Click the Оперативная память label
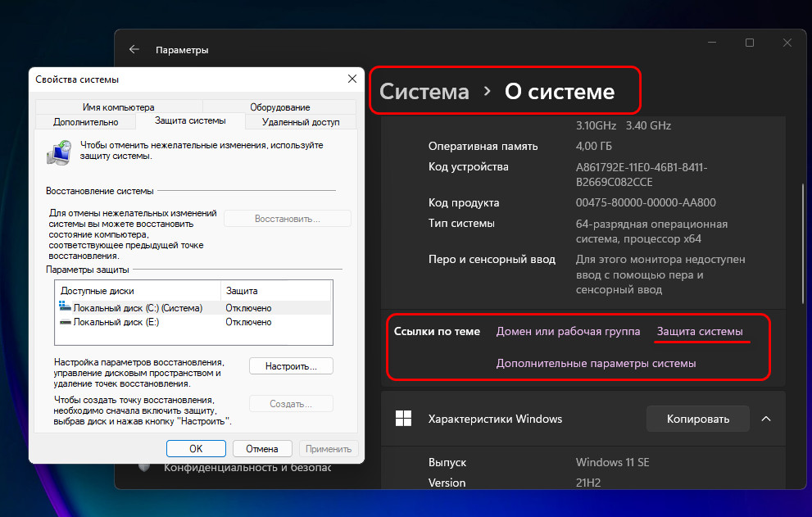The height and width of the screenshot is (517, 812). 483,146
